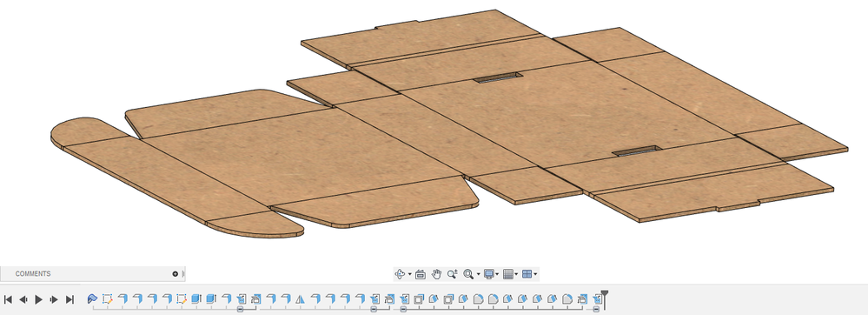Open Display Settings monitor icon
Screen dimensions: 868x315
pyautogui.click(x=489, y=274)
